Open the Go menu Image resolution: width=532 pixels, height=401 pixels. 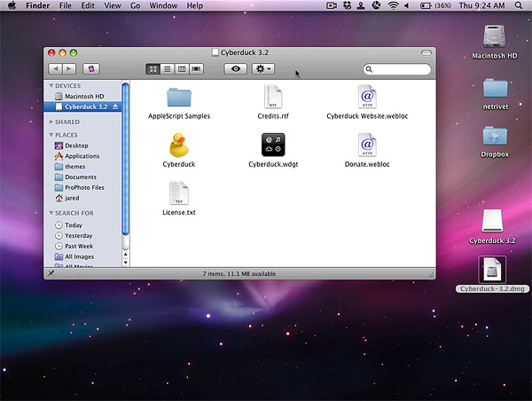[136, 5]
